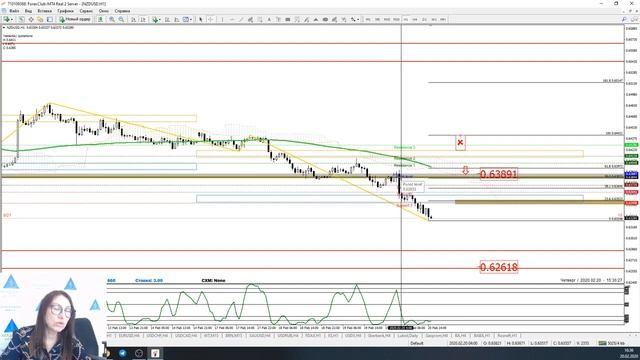Open the indicators list dropdown

point(156,19)
